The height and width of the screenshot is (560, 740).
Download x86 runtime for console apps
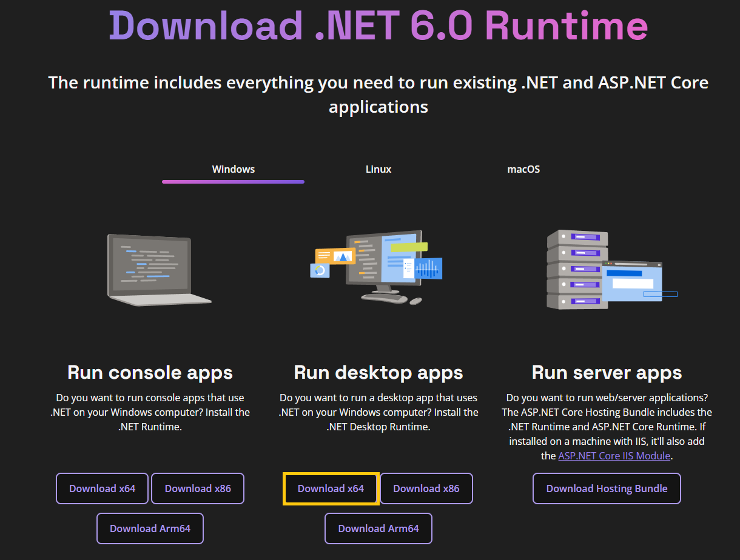[198, 488]
